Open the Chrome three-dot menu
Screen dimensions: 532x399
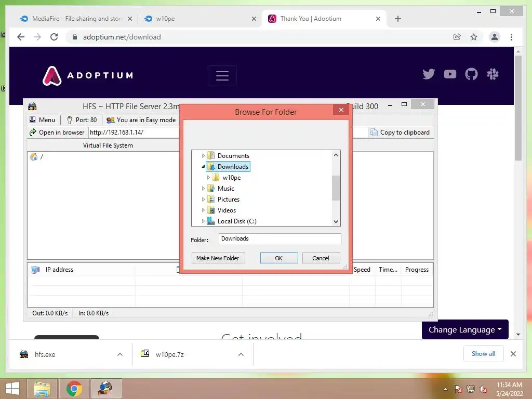coord(511,37)
